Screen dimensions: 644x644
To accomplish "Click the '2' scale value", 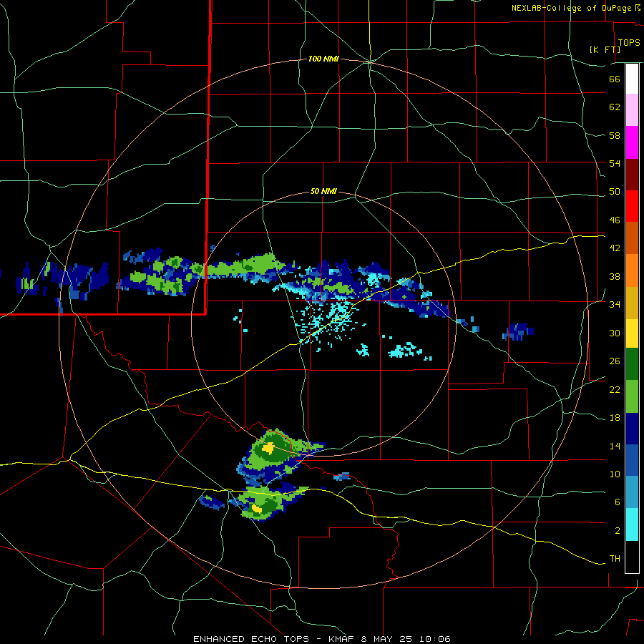I will point(617,531).
